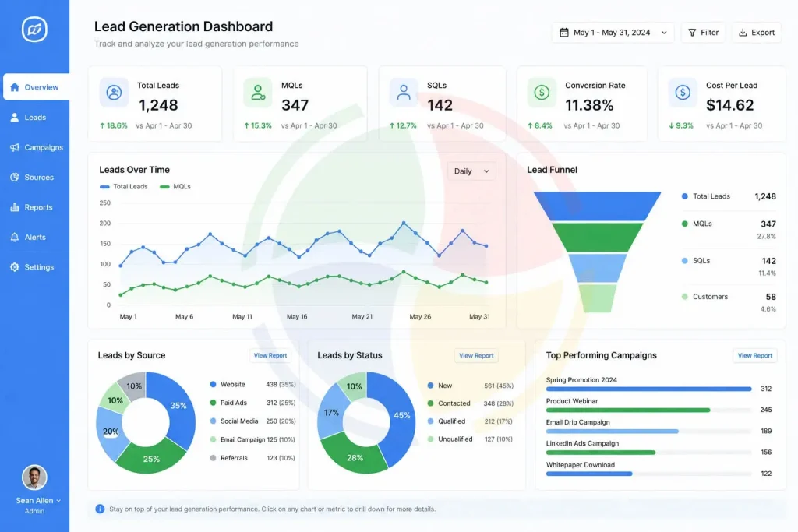Click Social Media 250 (20%) row
Viewport: 798px width, 532px height.
click(252, 421)
